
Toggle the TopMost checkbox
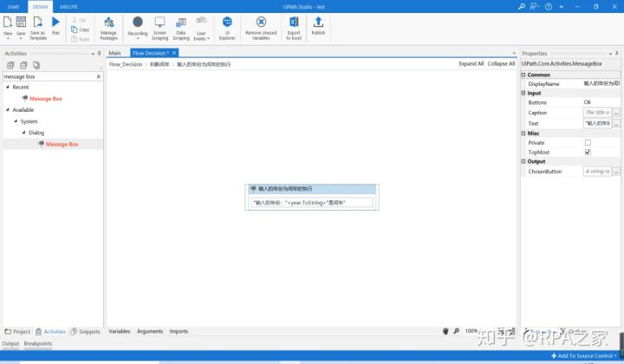click(588, 152)
